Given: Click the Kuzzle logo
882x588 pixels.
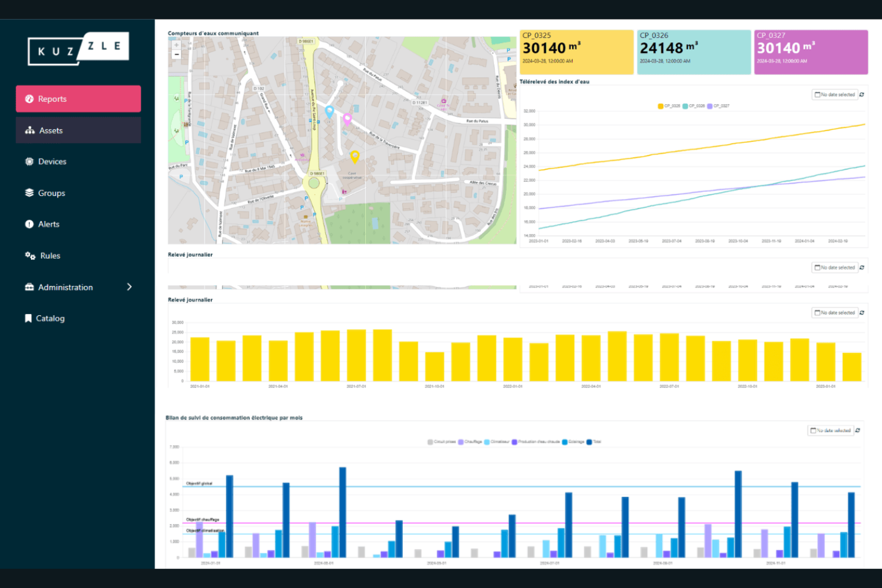Looking at the screenshot, I should click(78, 49).
